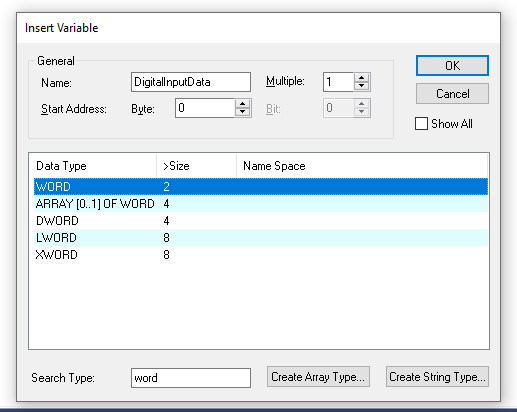Click the Bit spinner up arrow
Image resolution: width=517 pixels, height=412 pixels.
[361, 104]
